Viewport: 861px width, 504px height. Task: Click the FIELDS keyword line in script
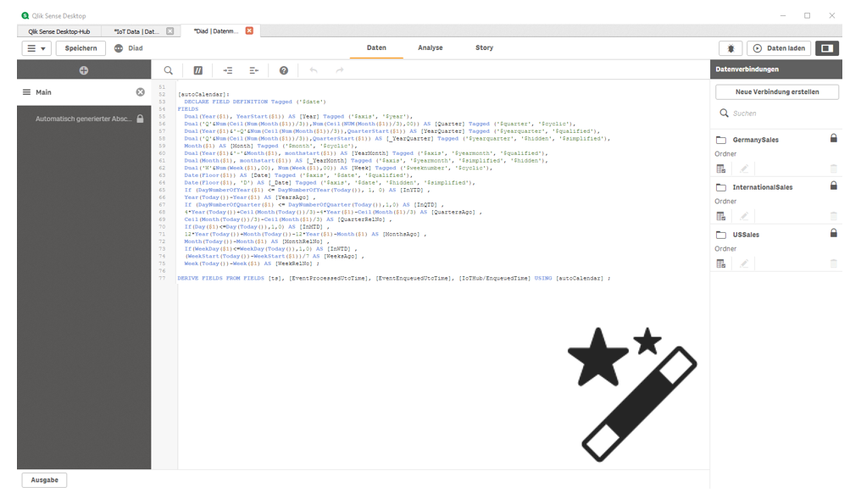click(188, 109)
